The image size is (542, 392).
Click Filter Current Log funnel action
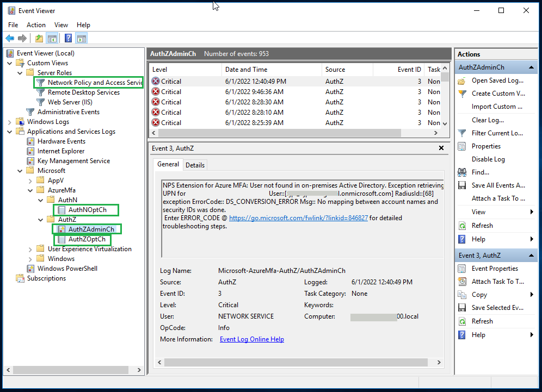point(497,133)
